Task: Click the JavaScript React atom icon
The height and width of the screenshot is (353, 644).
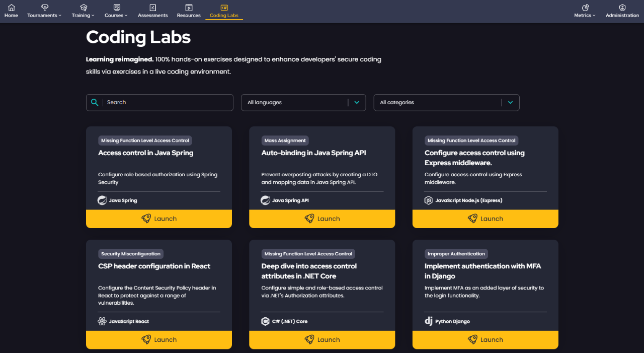Action: pyautogui.click(x=102, y=321)
